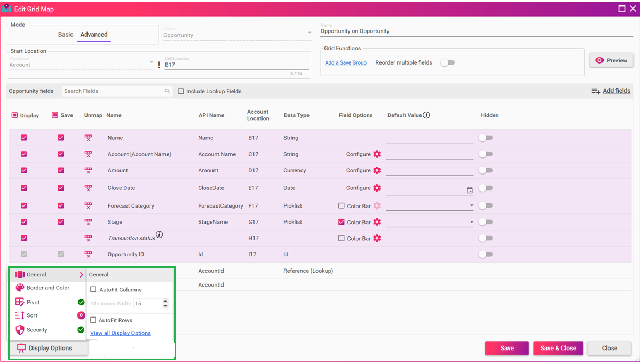The width and height of the screenshot is (642, 364).
Task: Click the Transaction status info icon
Action: [x=159, y=235]
